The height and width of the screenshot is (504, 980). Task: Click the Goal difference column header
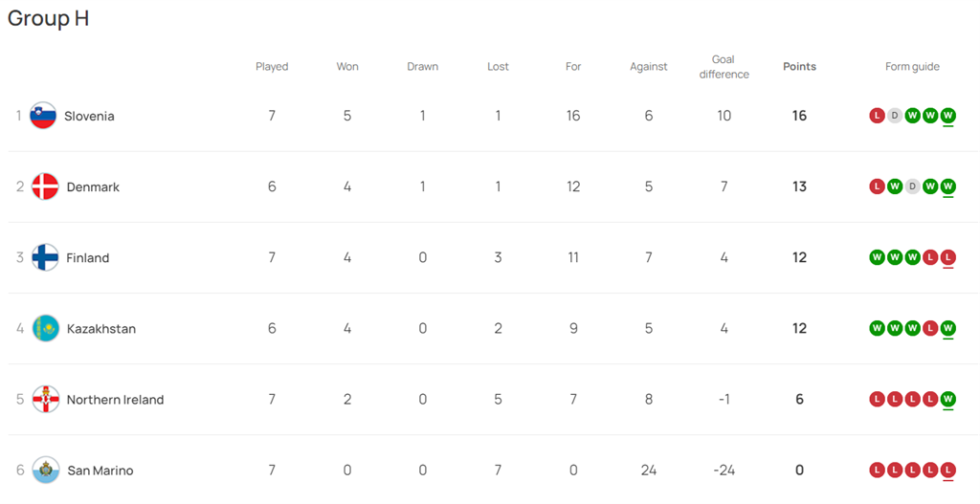[x=724, y=67]
